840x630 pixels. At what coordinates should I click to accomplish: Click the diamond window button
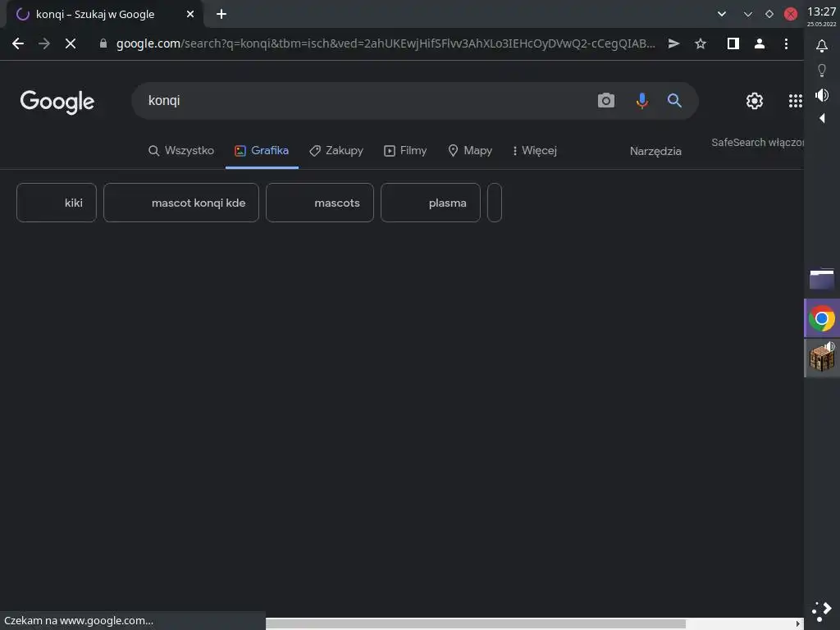pyautogui.click(x=769, y=14)
